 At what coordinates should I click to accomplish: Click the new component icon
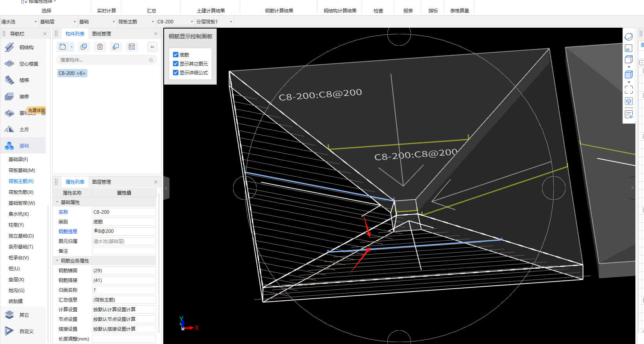(62, 47)
